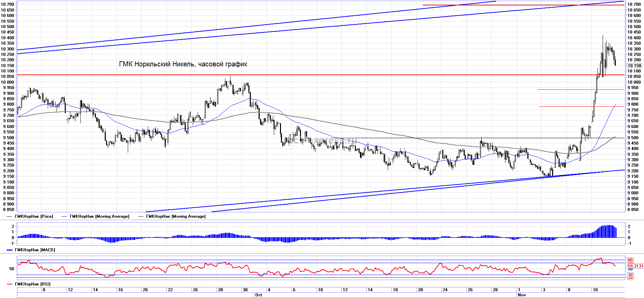Click the chart title 'ГМК Норильский Никель, часовой график'

(x=183, y=64)
